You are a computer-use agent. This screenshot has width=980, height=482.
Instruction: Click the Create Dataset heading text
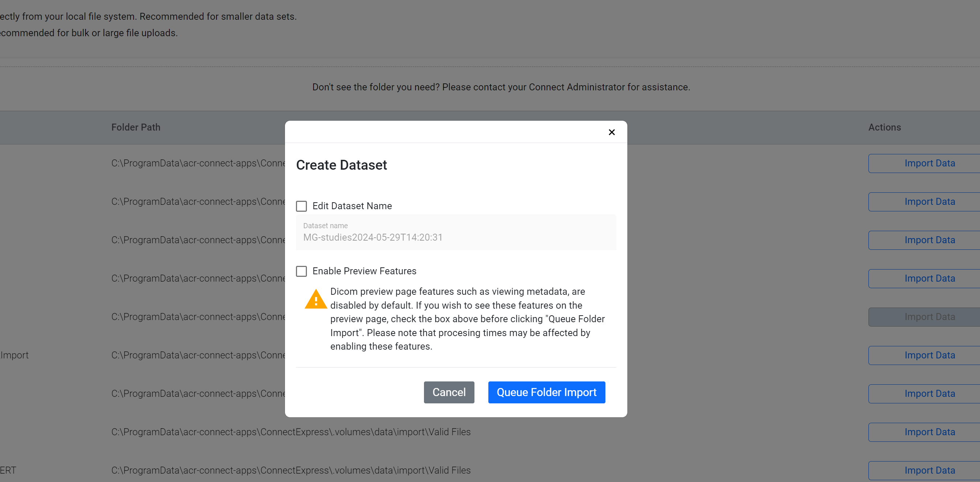(x=341, y=165)
